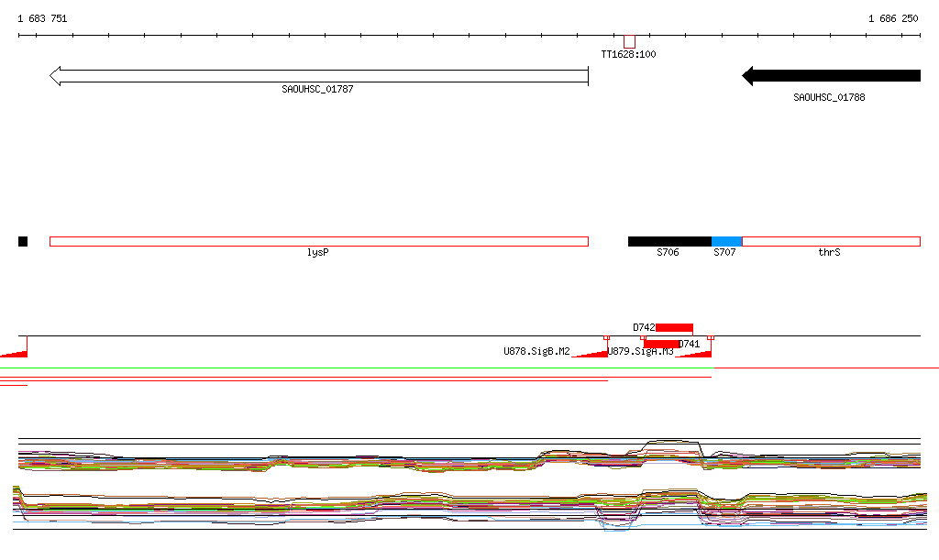Click the thrS gene rectangle
The width and height of the screenshot is (939, 560).
pos(830,241)
